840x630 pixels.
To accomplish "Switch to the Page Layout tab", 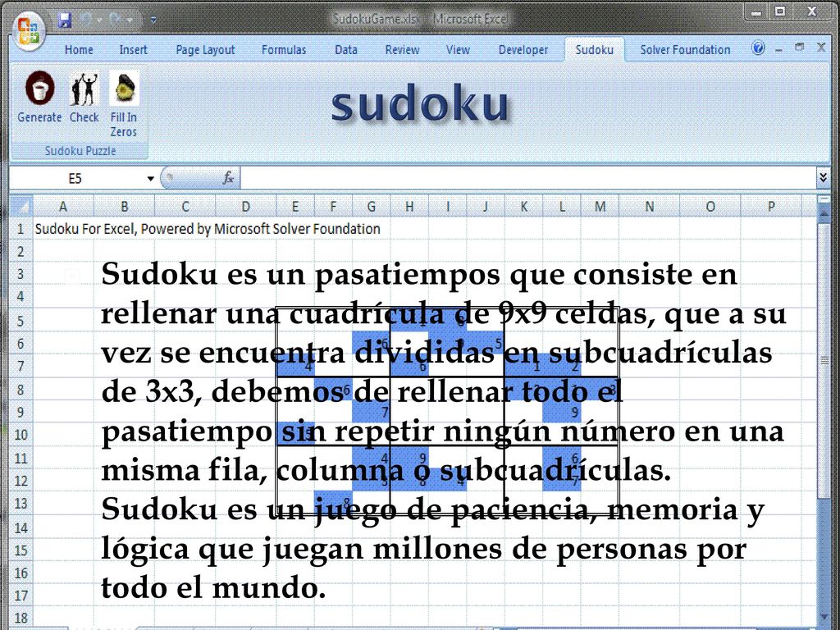I will (x=205, y=50).
